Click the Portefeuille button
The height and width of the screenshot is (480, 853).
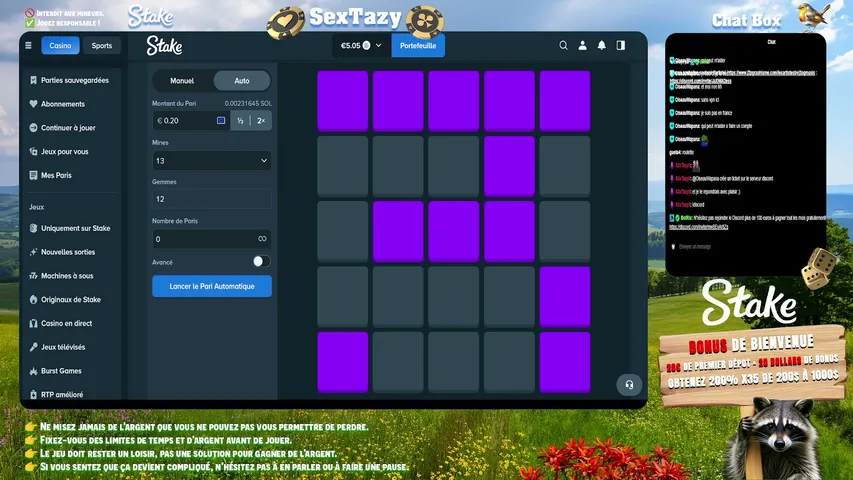coord(418,46)
